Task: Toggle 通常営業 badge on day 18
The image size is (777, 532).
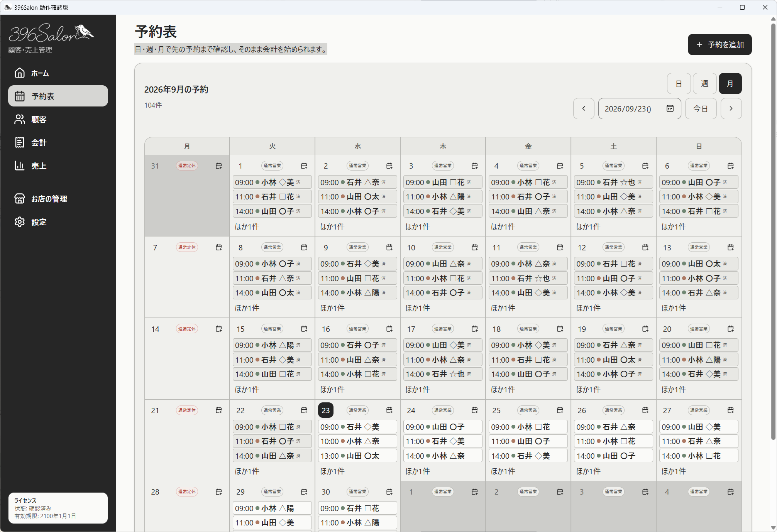Action: (528, 329)
